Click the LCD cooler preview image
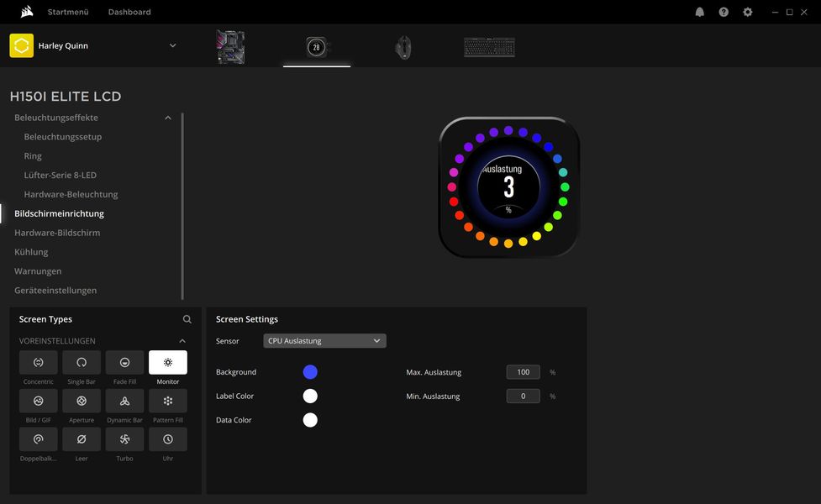This screenshot has height=504, width=821. click(509, 186)
